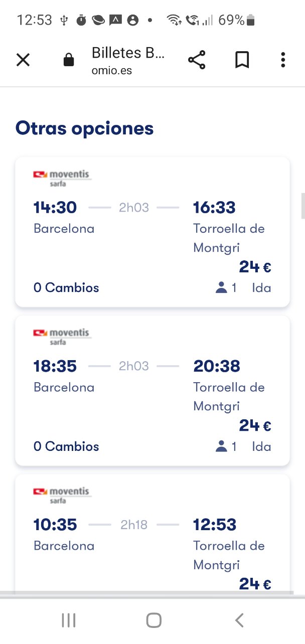
Task: Select the 18:35 Barcelona departure card
Action: tap(152, 390)
